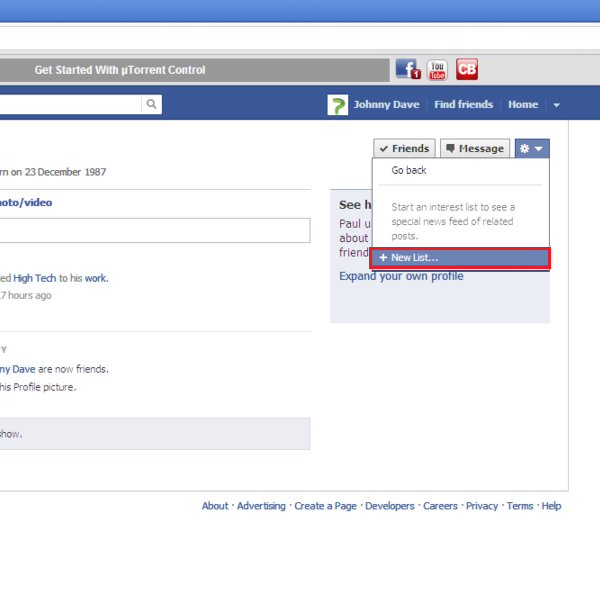Viewport: 600px width, 600px height.
Task: Click the search magnifier icon
Action: click(152, 104)
